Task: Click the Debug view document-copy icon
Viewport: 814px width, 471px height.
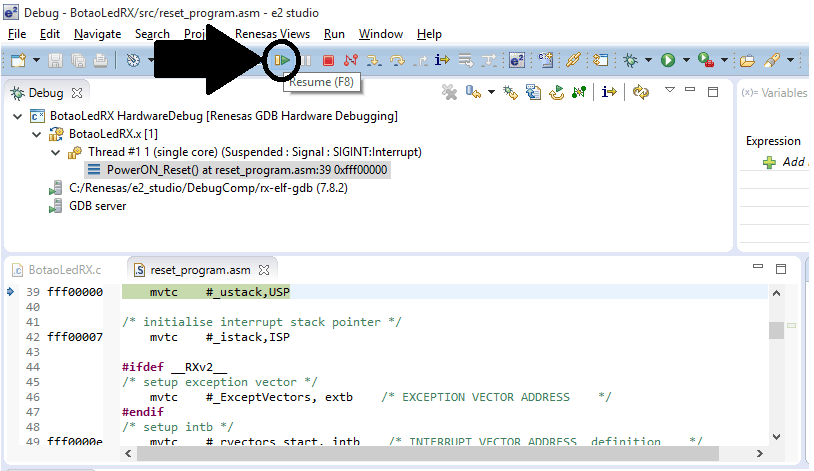Action: tap(533, 93)
